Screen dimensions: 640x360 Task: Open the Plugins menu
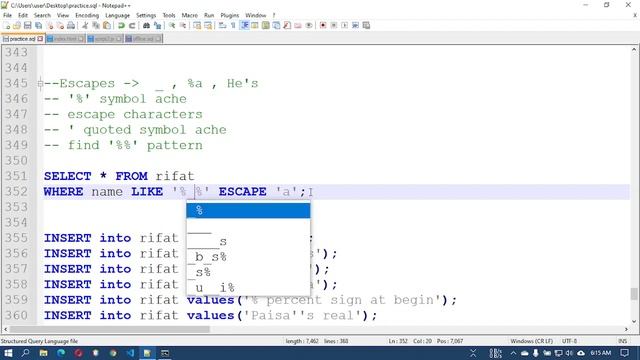pos(230,15)
